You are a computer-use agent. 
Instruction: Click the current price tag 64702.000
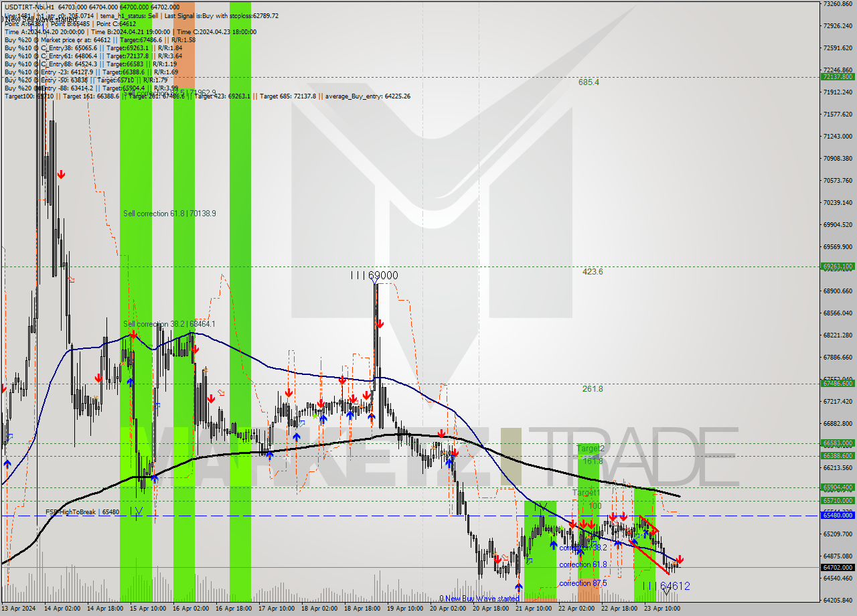[838, 567]
